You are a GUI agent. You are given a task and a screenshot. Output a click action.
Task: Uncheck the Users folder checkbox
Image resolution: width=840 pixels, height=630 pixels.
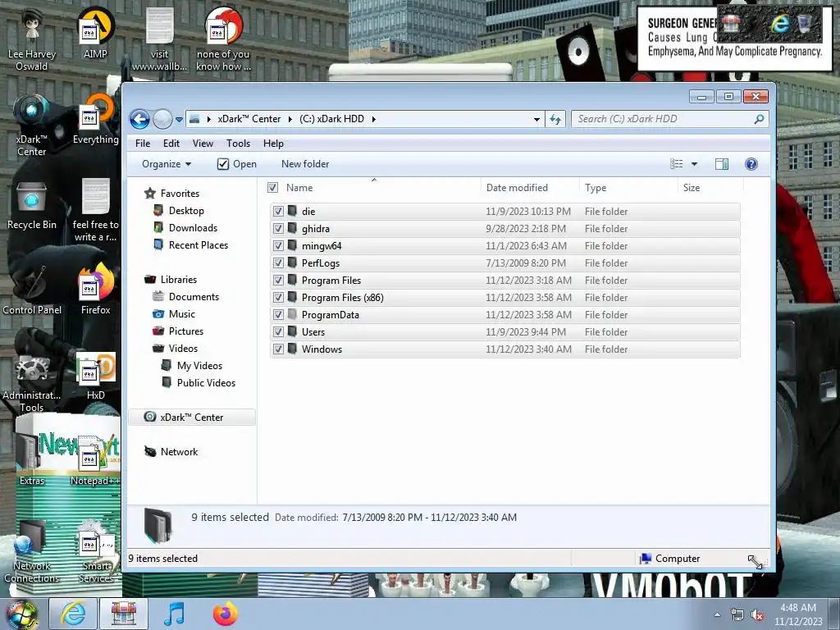tap(278, 331)
